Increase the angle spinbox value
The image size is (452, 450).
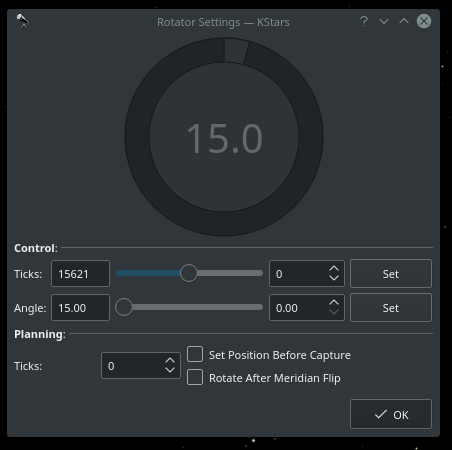pos(334,303)
